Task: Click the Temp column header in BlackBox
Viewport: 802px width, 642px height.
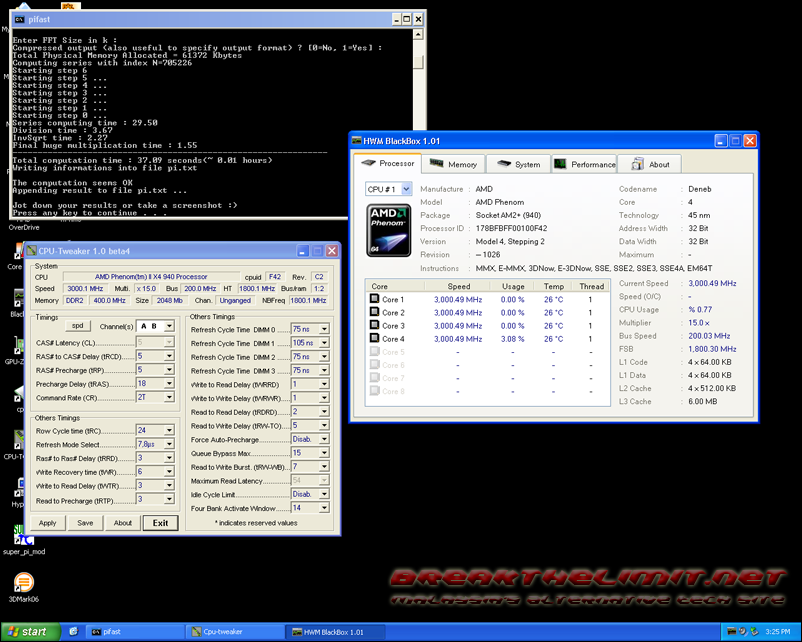Action: click(553, 286)
